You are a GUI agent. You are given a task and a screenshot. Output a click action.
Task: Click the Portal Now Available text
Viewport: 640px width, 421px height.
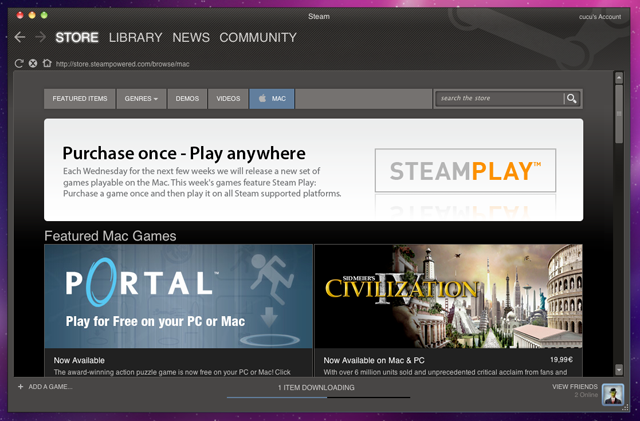pyautogui.click(x=79, y=361)
